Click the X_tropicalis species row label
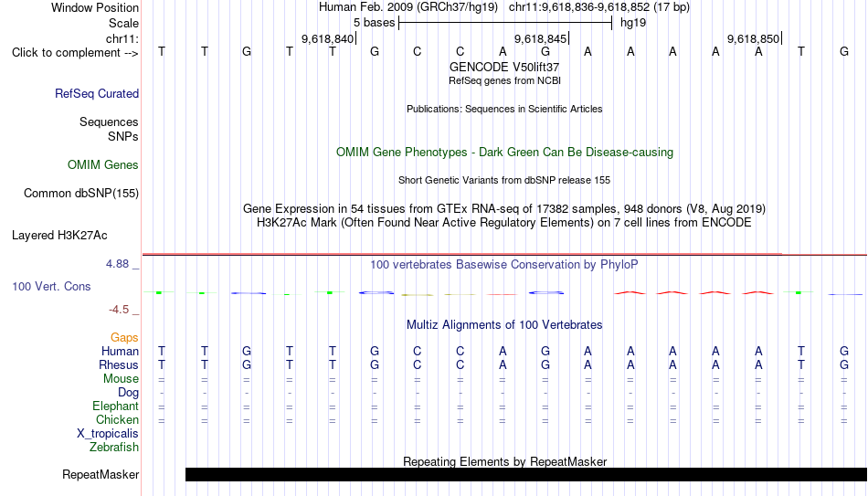Viewport: 868px width, 496px height. pyautogui.click(x=108, y=434)
